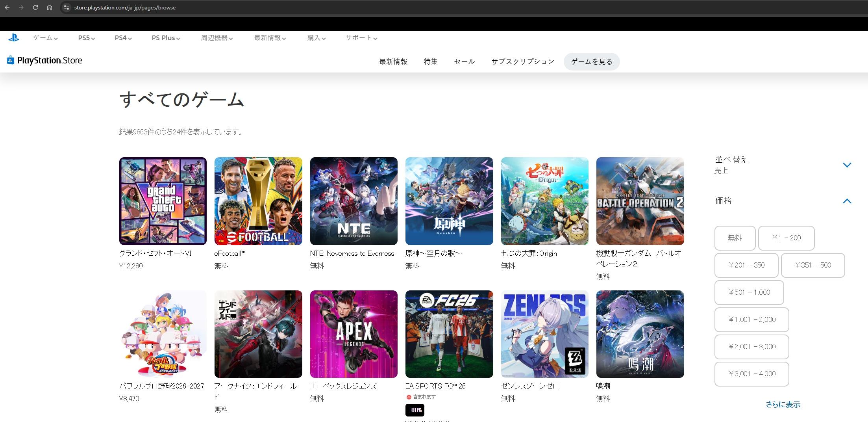This screenshot has width=868, height=422.
Task: Open the Apex Legends cover thumbnail
Action: coord(354,334)
